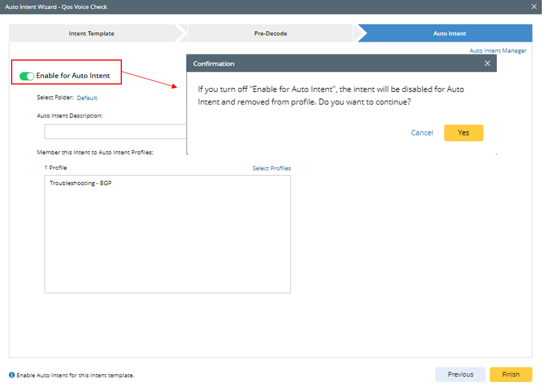Close the Auto Intent Wizard window
The width and height of the screenshot is (543, 392).
(534, 7)
